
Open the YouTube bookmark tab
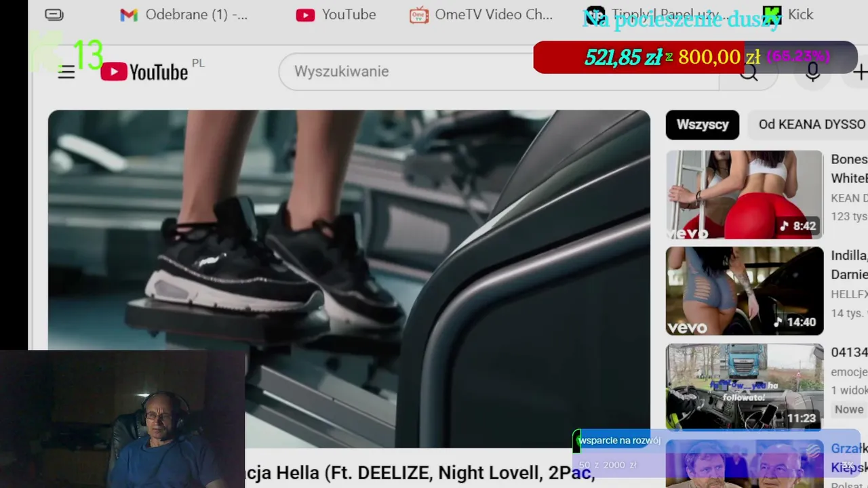tap(336, 15)
